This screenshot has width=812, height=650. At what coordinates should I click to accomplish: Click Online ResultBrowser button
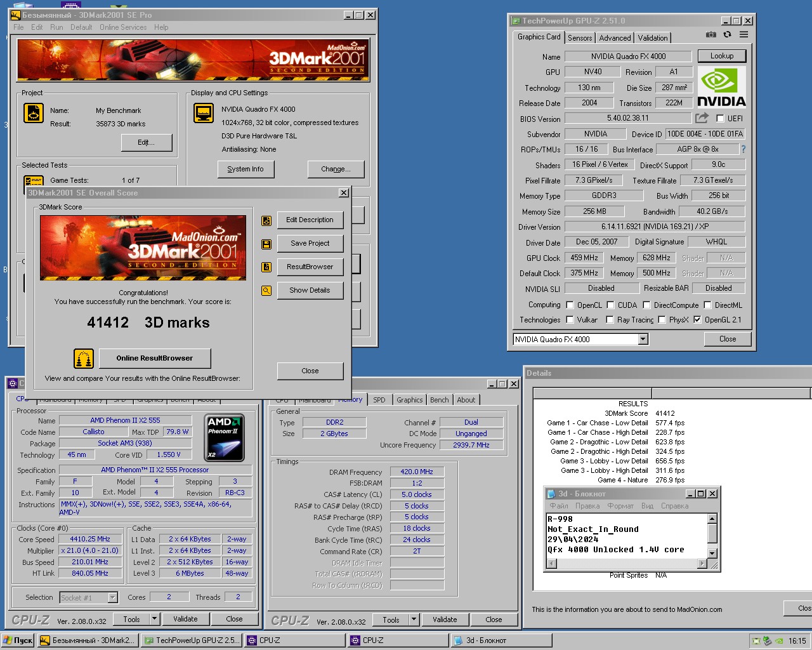pyautogui.click(x=155, y=358)
